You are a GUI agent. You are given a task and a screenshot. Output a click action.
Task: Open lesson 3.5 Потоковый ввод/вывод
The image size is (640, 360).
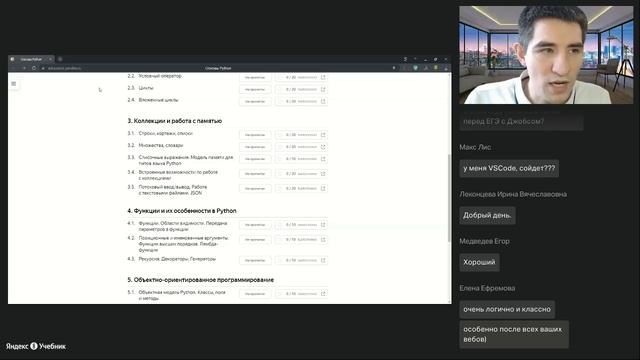pos(173,190)
